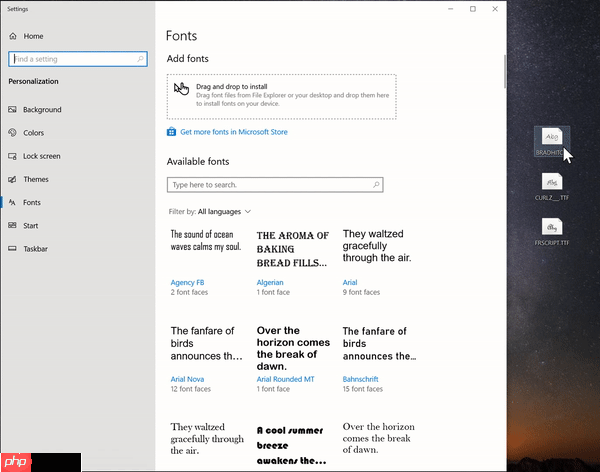Click the Home house icon

tap(13, 36)
